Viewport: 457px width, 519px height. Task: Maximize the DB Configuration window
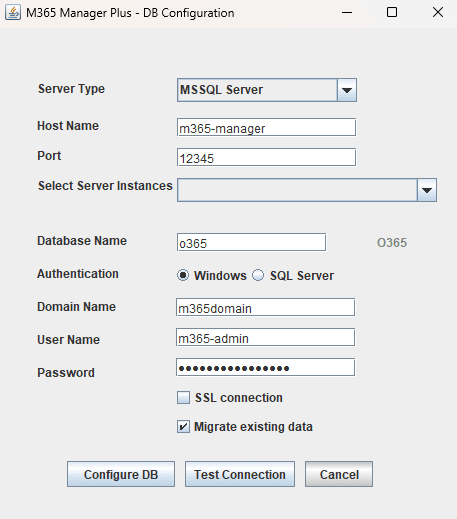pos(392,13)
